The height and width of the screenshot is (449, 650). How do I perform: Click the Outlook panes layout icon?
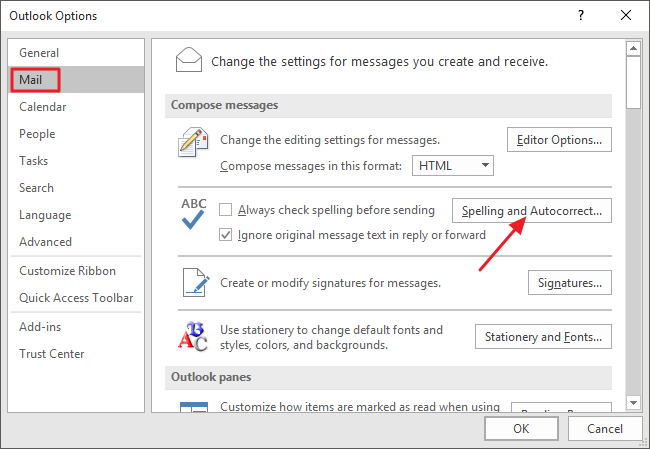click(x=194, y=406)
